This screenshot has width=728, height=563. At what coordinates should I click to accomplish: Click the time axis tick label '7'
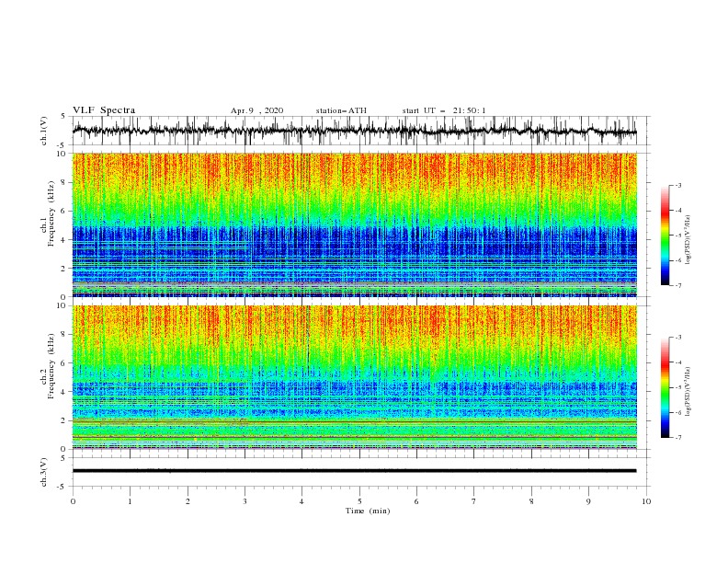pyautogui.click(x=474, y=501)
